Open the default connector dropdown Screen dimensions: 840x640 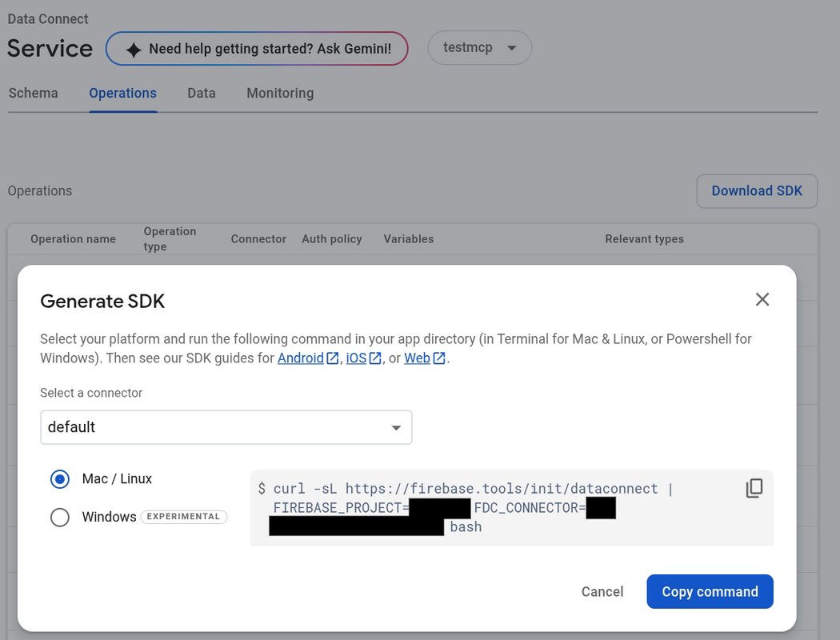(226, 427)
